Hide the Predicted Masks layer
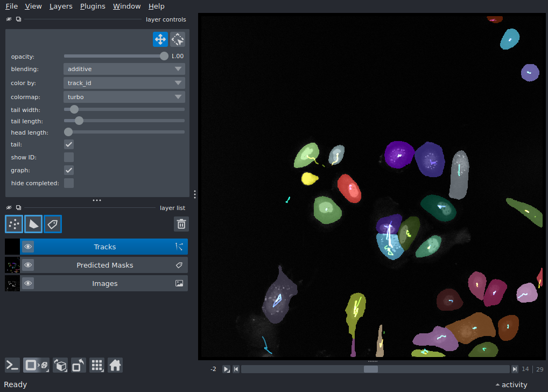 click(27, 265)
